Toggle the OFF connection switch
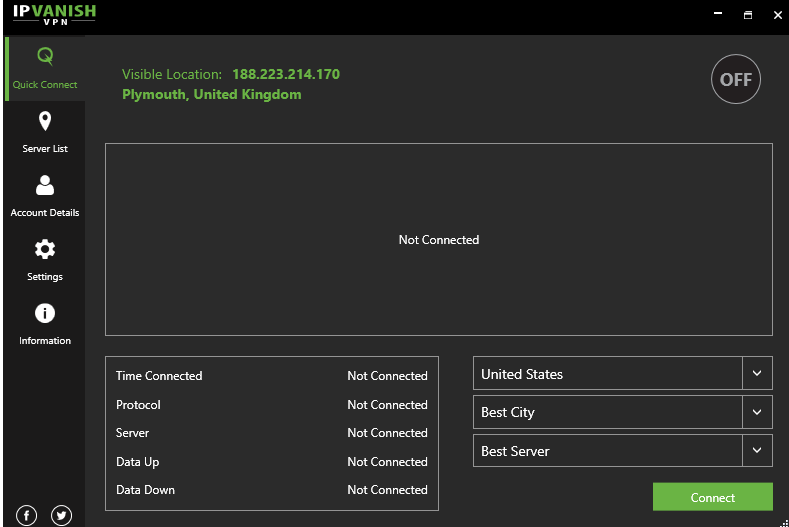 point(736,79)
